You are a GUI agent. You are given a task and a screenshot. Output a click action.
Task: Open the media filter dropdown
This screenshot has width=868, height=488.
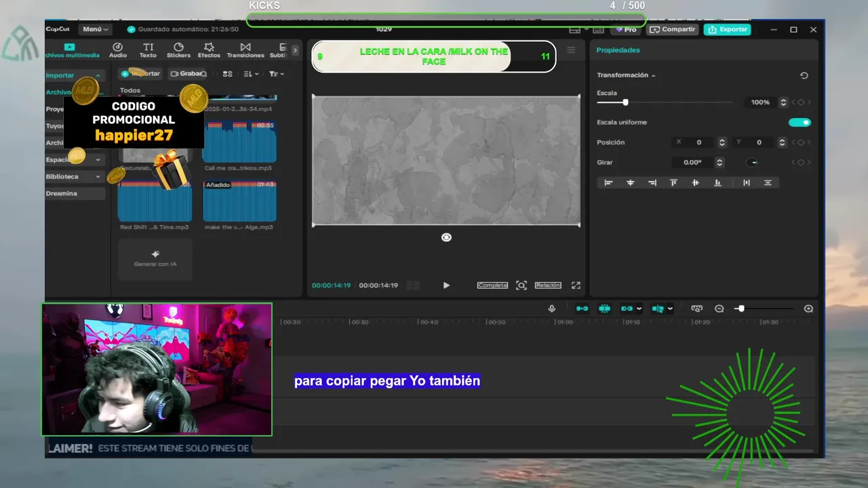point(276,74)
